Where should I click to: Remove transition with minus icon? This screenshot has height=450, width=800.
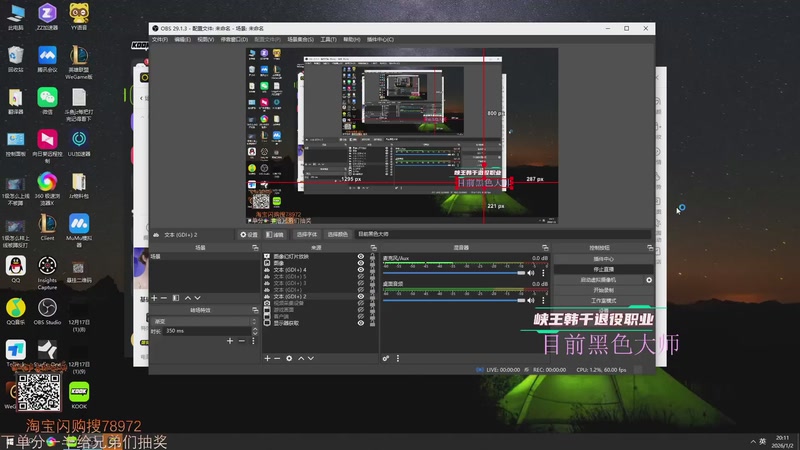point(242,341)
